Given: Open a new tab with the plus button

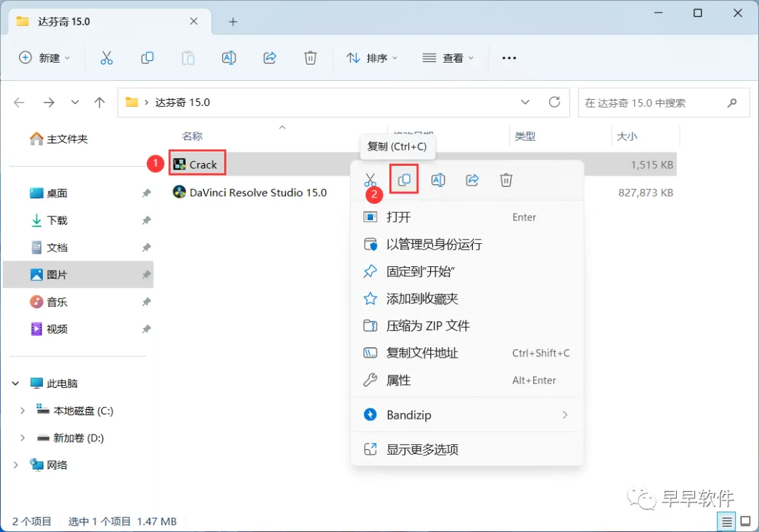Looking at the screenshot, I should tap(233, 22).
